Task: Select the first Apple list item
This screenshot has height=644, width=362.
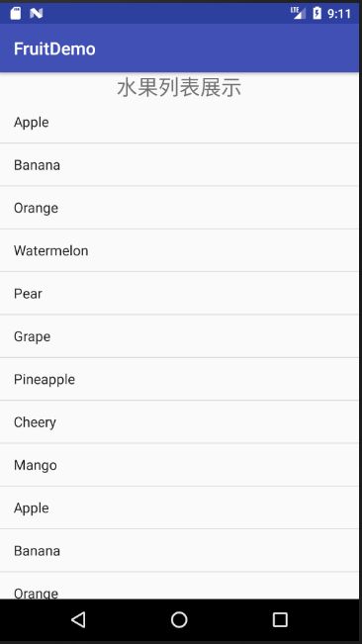Action: point(179,122)
